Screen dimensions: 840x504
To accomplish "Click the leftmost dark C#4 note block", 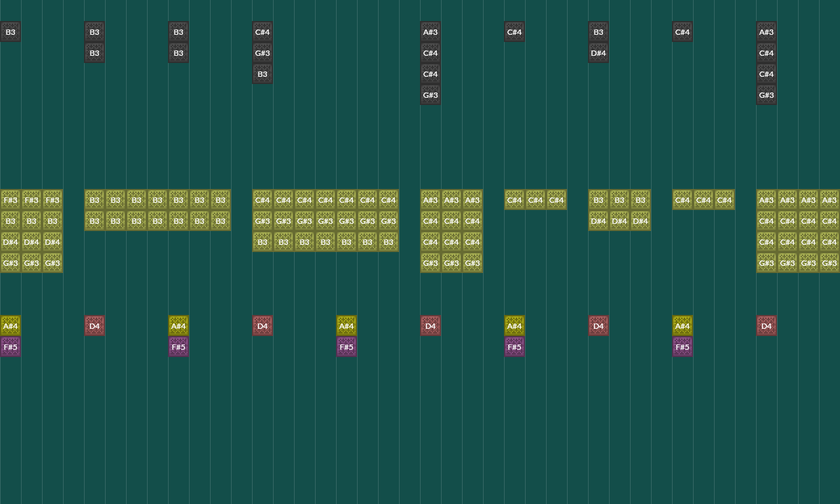I will [x=262, y=32].
